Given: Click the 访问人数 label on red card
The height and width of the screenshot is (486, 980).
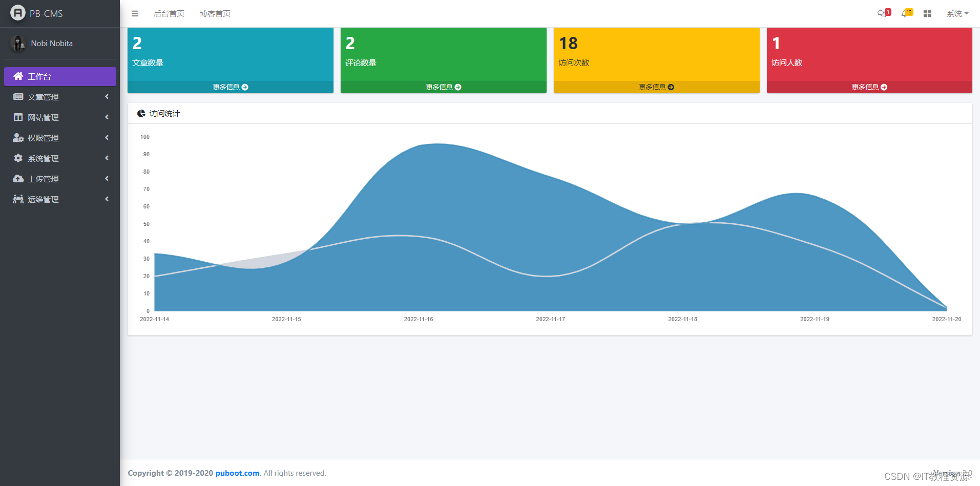Looking at the screenshot, I should (787, 63).
